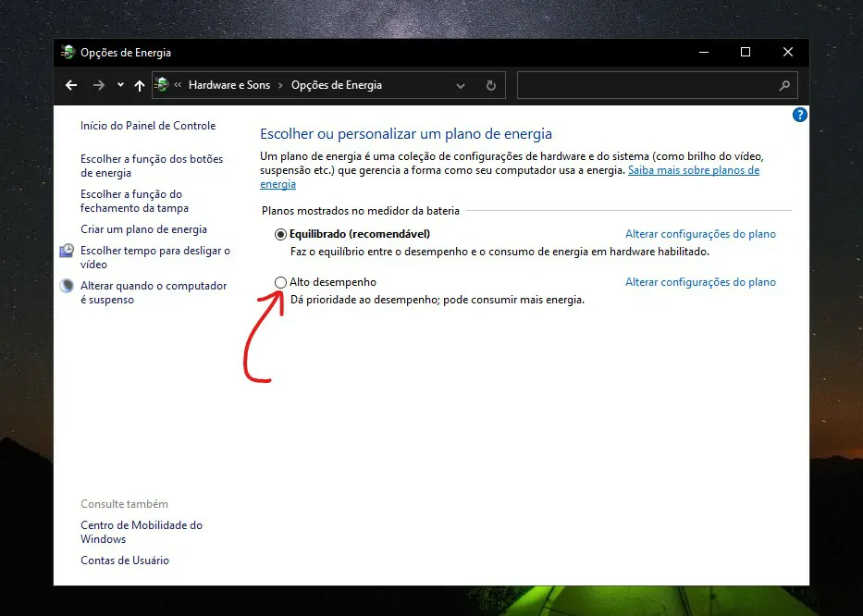Expand the chevron after Hardware e Sons
The image size is (863, 616).
[x=280, y=85]
